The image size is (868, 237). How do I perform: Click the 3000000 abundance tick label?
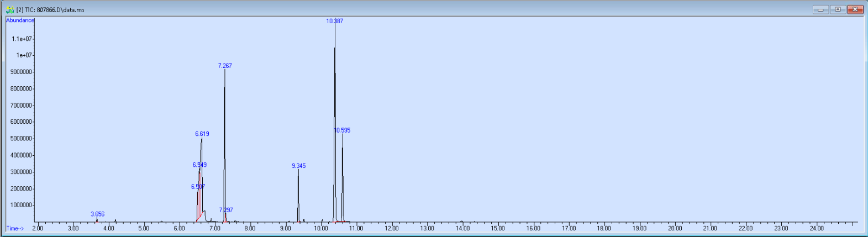tap(22, 172)
